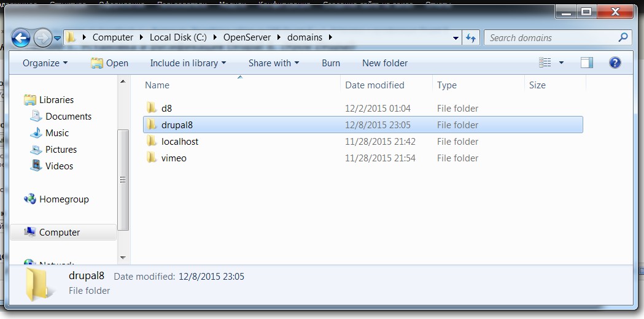Refresh the domains folder view
This screenshot has height=319, width=644.
(471, 38)
